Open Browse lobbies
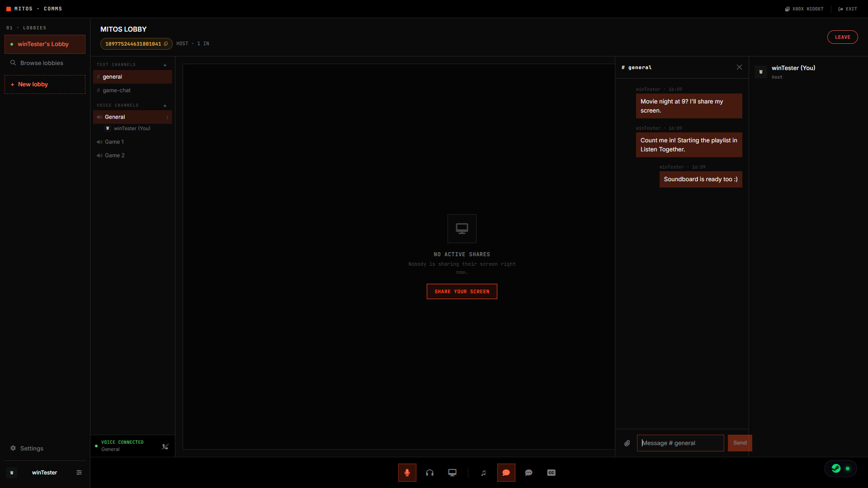This screenshot has width=868, height=488. 45,63
